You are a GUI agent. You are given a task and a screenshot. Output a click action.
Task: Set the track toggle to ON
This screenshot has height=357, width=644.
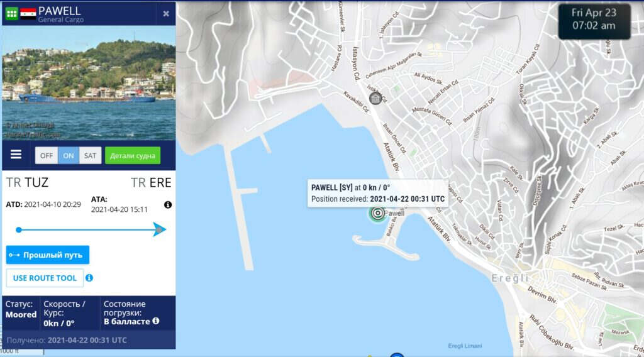click(68, 155)
